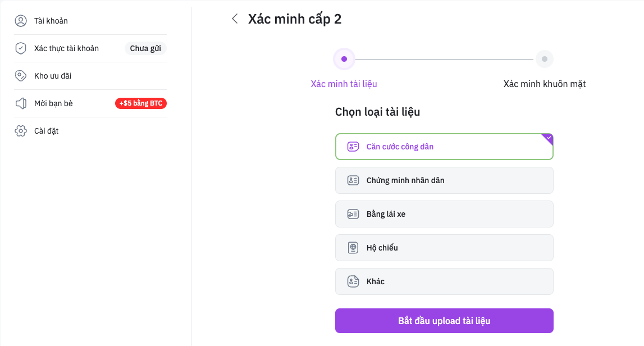Click the megaphone icon for Mời bạn bè
The image size is (644, 346).
coord(21,103)
